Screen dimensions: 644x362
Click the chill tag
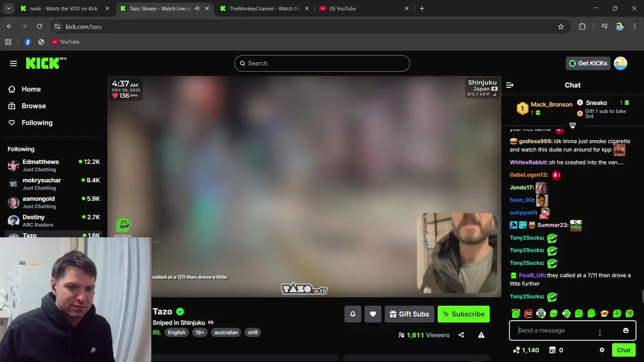(253, 332)
